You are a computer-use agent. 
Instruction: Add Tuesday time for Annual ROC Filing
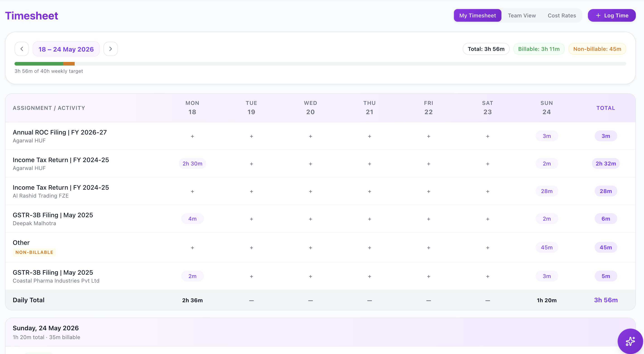click(251, 136)
